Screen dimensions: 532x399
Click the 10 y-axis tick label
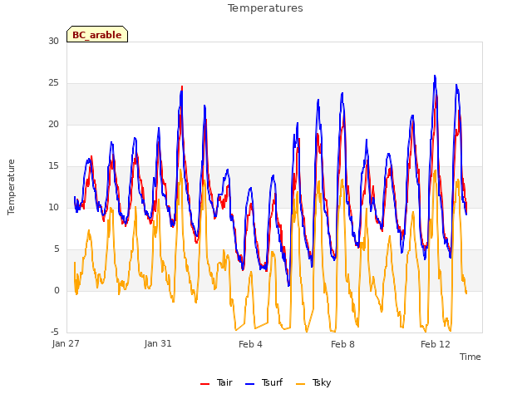click(53, 208)
